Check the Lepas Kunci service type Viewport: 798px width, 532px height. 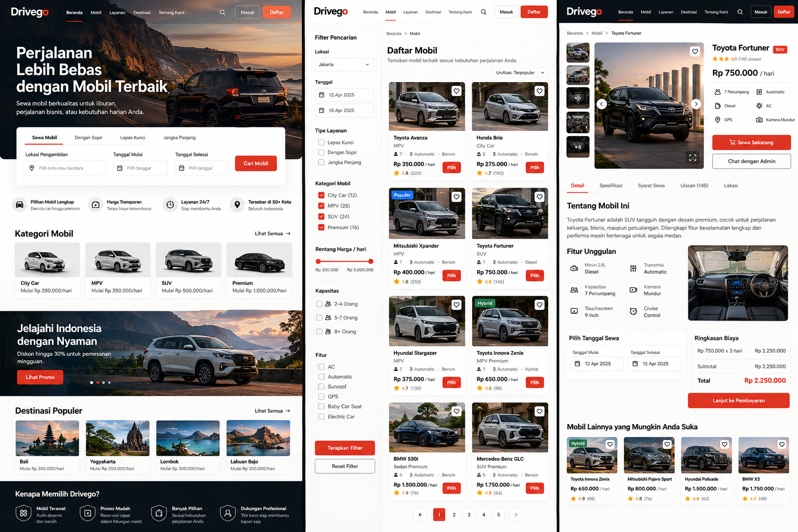322,142
